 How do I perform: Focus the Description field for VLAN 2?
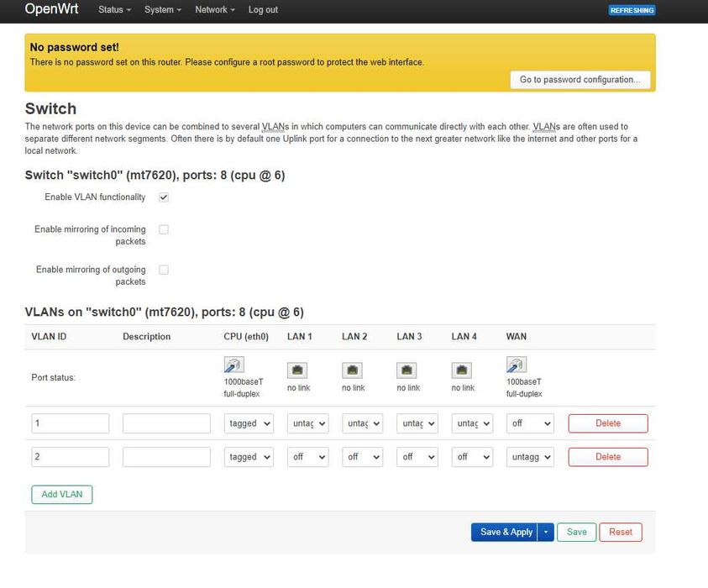point(166,457)
